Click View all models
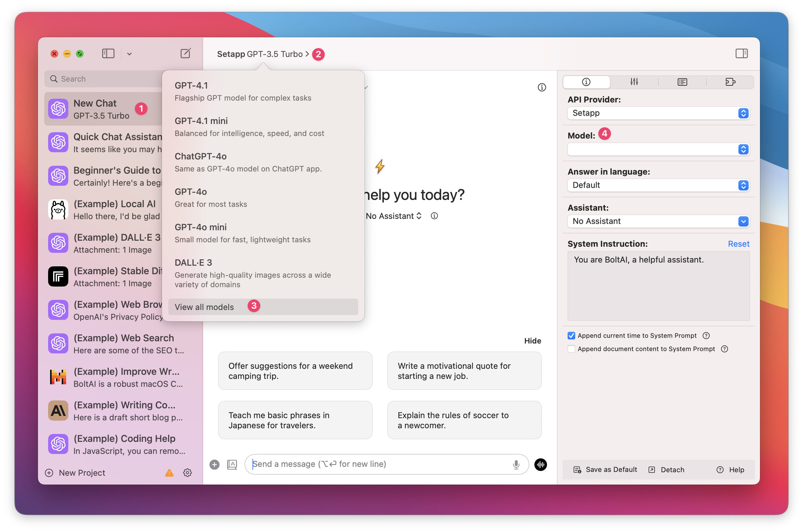803x532 pixels. point(204,306)
